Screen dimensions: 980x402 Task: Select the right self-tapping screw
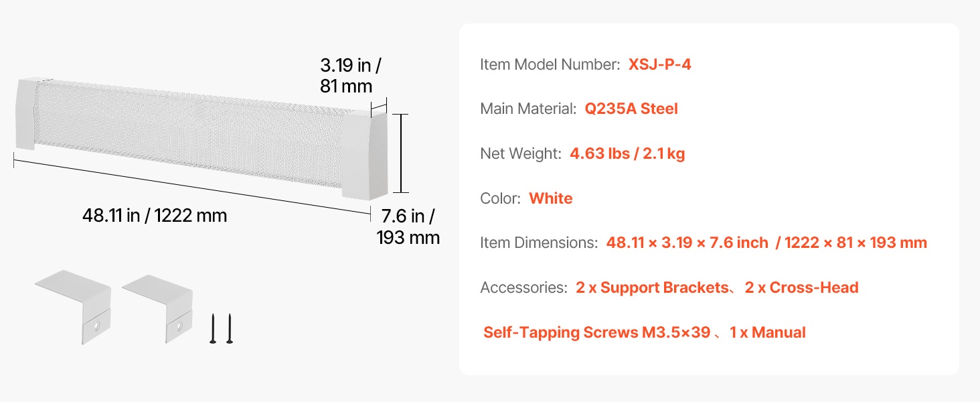[229, 329]
